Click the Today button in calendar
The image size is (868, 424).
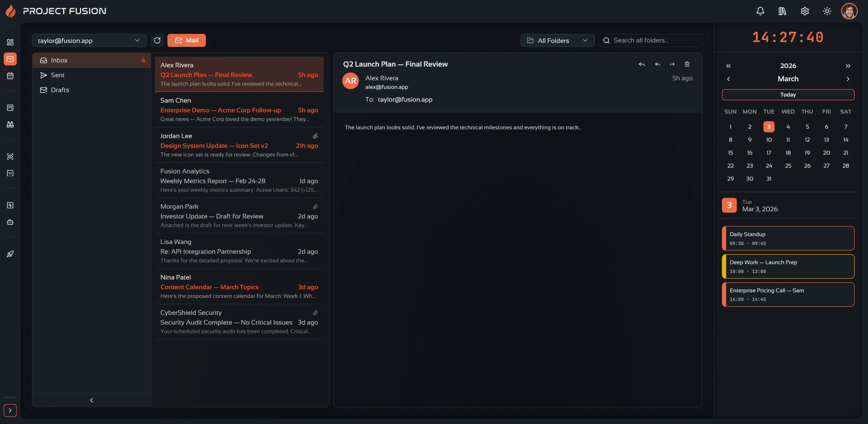click(x=788, y=95)
